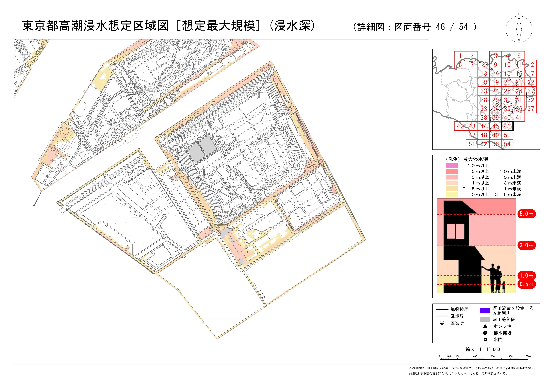The image size is (555, 392).
Task: Select highlighted cell 46 in index map
Action: 507,126
